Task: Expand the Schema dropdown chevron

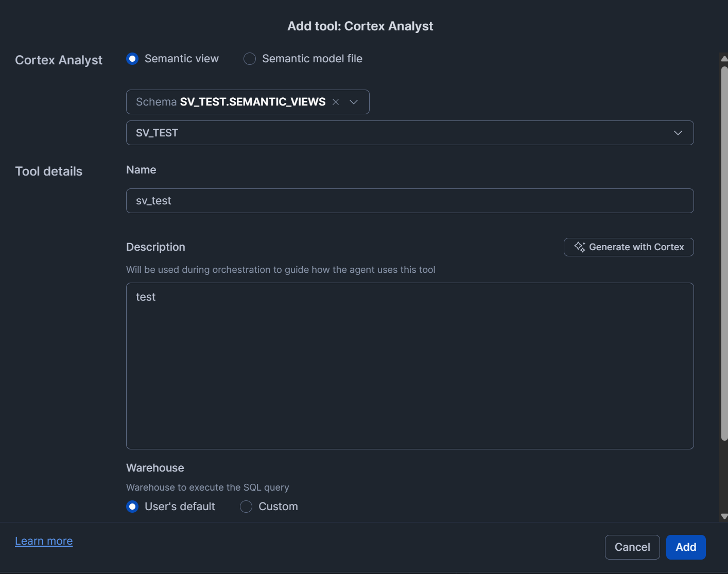Action: (354, 102)
